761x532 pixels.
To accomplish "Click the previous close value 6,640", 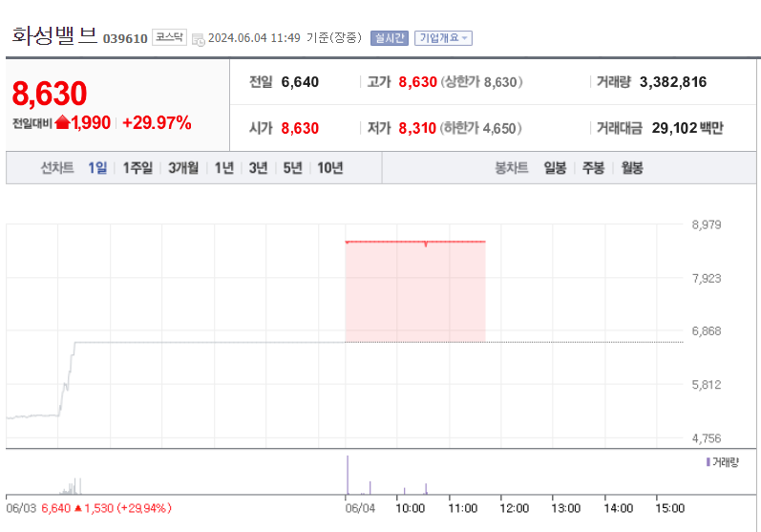I will pyautogui.click(x=300, y=82).
